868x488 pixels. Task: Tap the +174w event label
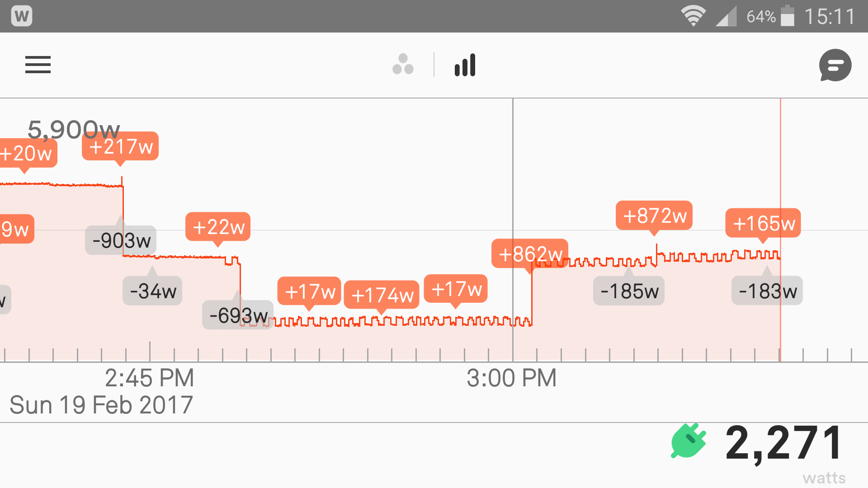pos(382,295)
